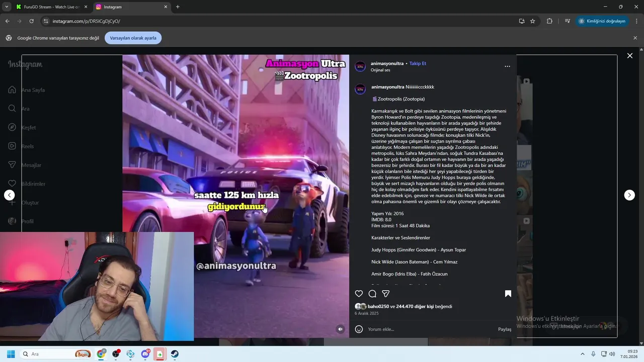Open Chrome from the taskbar
This screenshot has width=644, height=362.
(x=101, y=354)
